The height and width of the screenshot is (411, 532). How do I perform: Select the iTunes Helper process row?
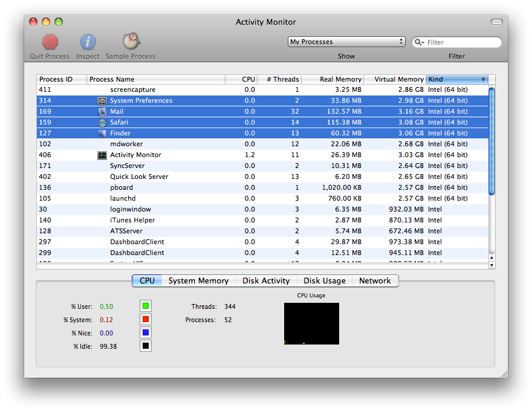tap(262, 220)
